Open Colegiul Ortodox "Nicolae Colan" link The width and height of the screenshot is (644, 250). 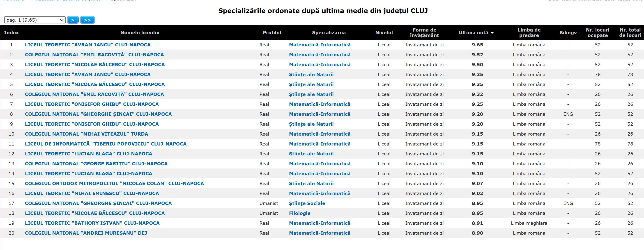(x=114, y=184)
